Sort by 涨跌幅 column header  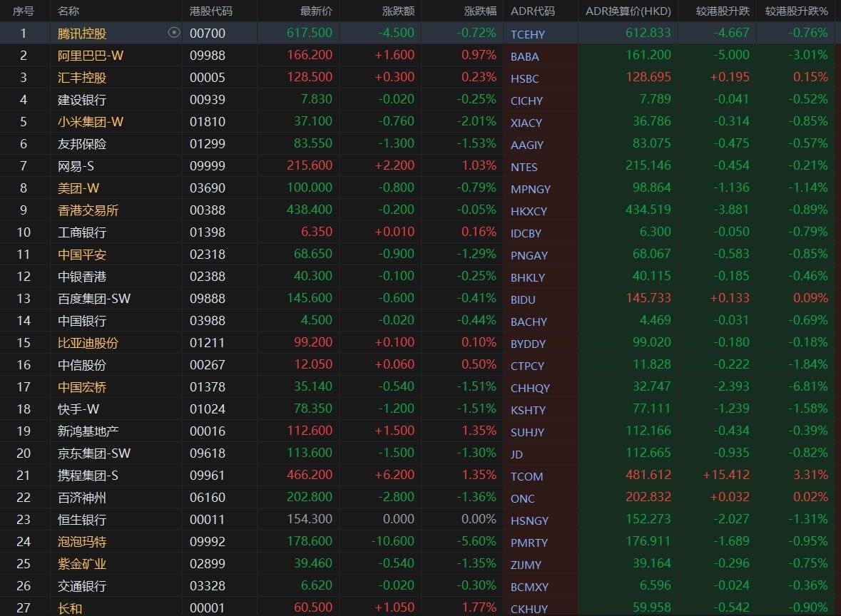(x=480, y=11)
